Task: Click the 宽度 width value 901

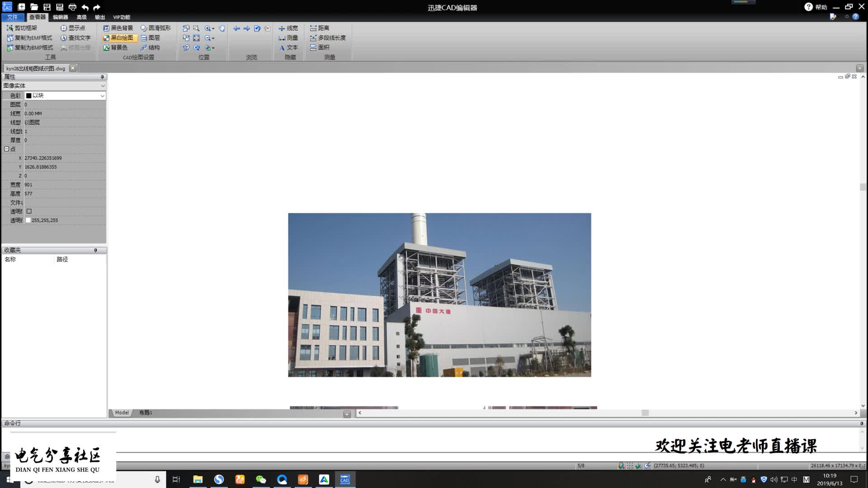Action: tap(65, 185)
